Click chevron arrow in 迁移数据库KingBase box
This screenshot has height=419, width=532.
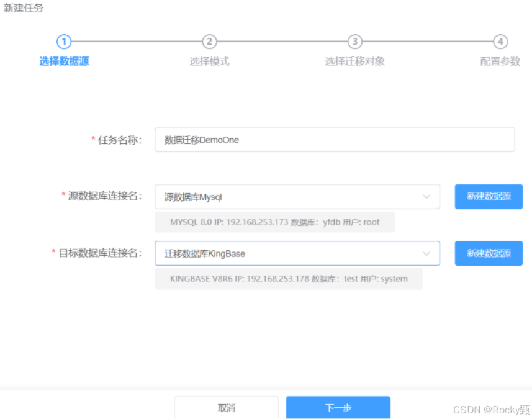pyautogui.click(x=426, y=254)
